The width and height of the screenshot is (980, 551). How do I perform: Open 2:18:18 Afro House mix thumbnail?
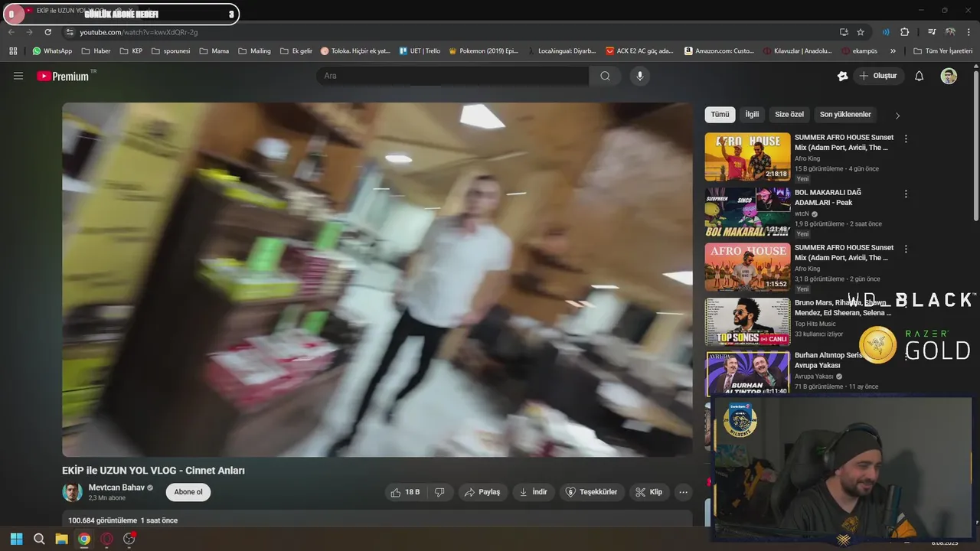747,157
